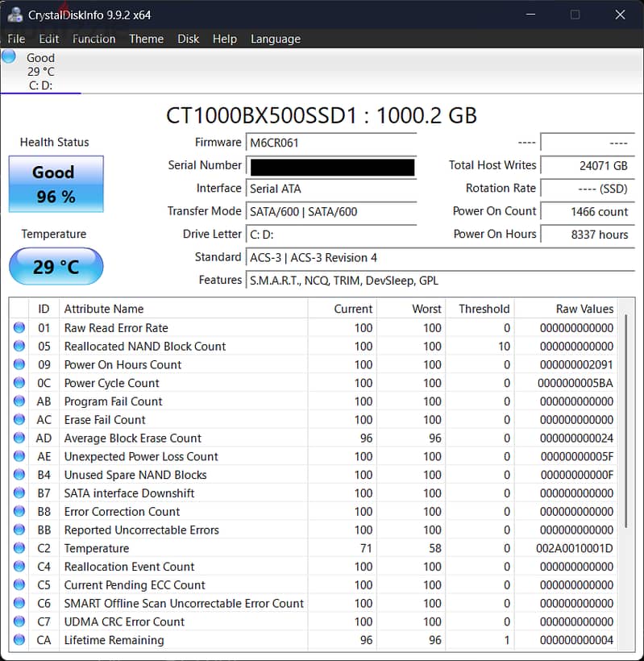Click the Threshold column header
The image size is (644, 661).
click(480, 309)
